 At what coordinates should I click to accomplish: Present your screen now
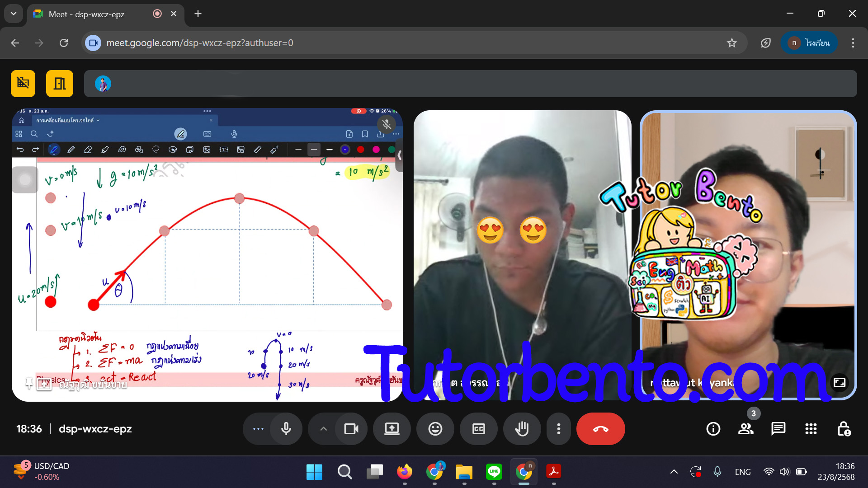click(x=392, y=429)
